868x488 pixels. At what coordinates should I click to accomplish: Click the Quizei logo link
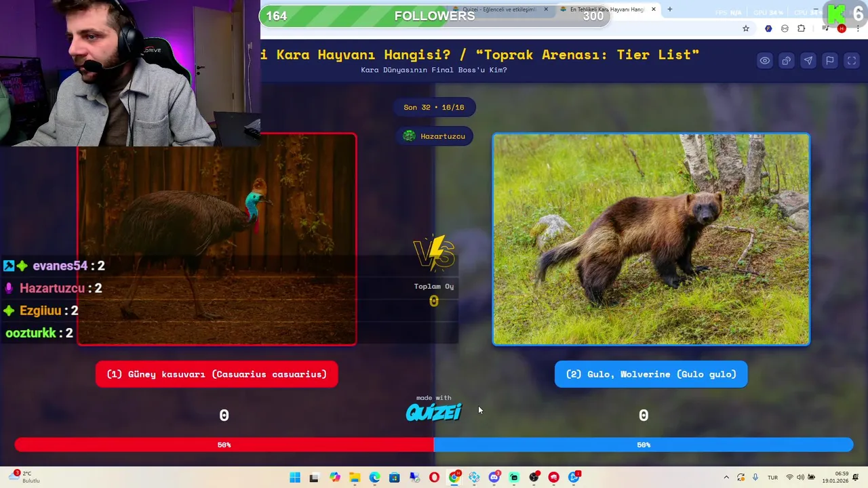click(x=434, y=412)
